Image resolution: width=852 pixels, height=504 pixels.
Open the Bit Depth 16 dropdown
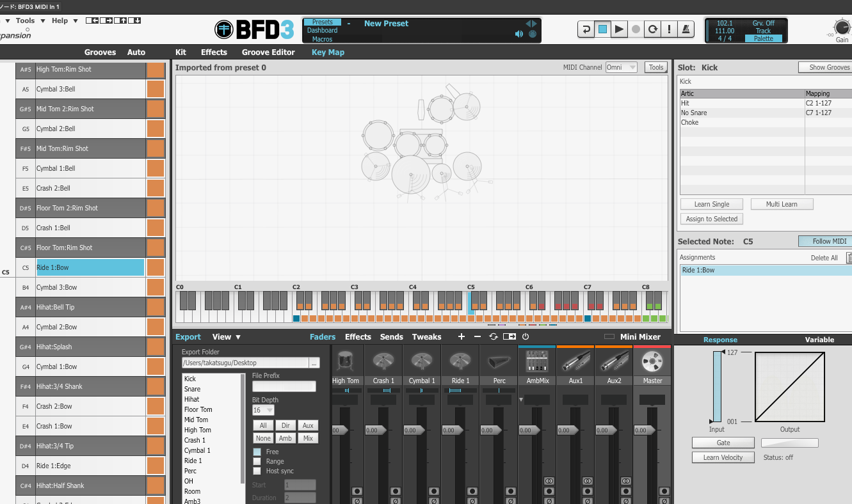pos(263,410)
